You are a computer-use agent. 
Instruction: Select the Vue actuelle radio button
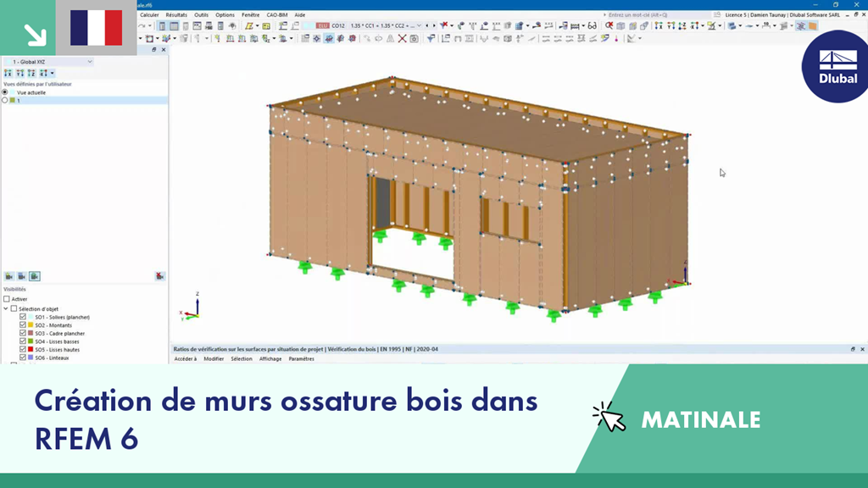point(5,92)
